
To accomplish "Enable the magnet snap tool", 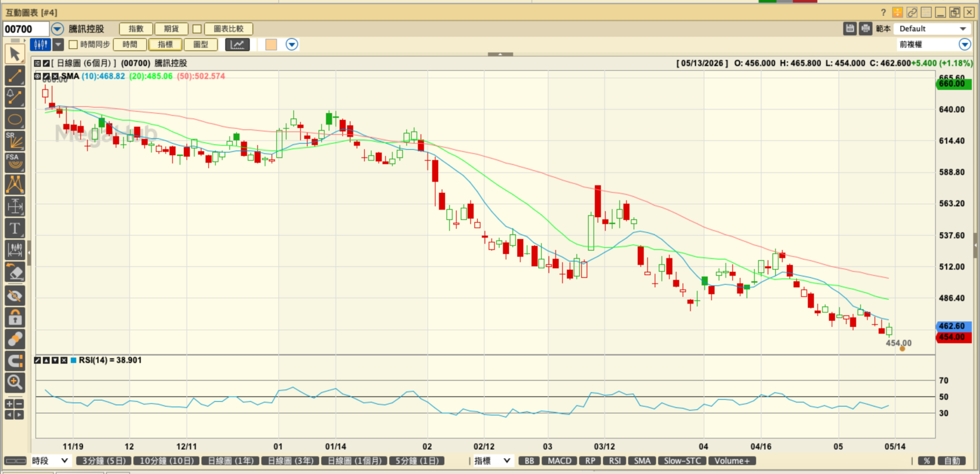I will (15, 361).
